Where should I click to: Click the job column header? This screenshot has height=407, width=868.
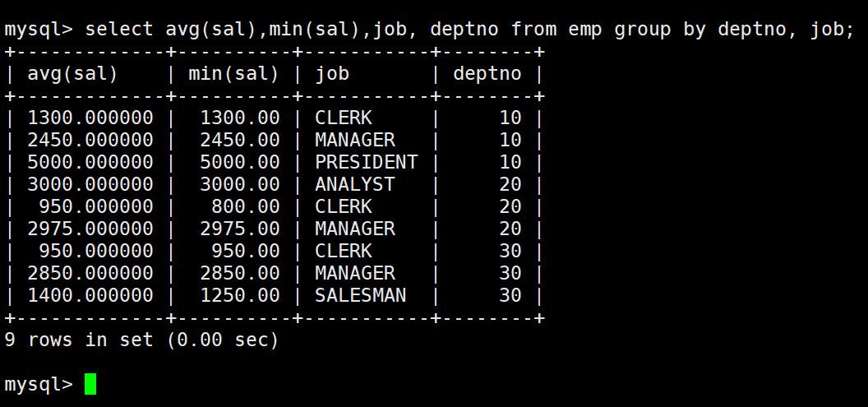332,75
